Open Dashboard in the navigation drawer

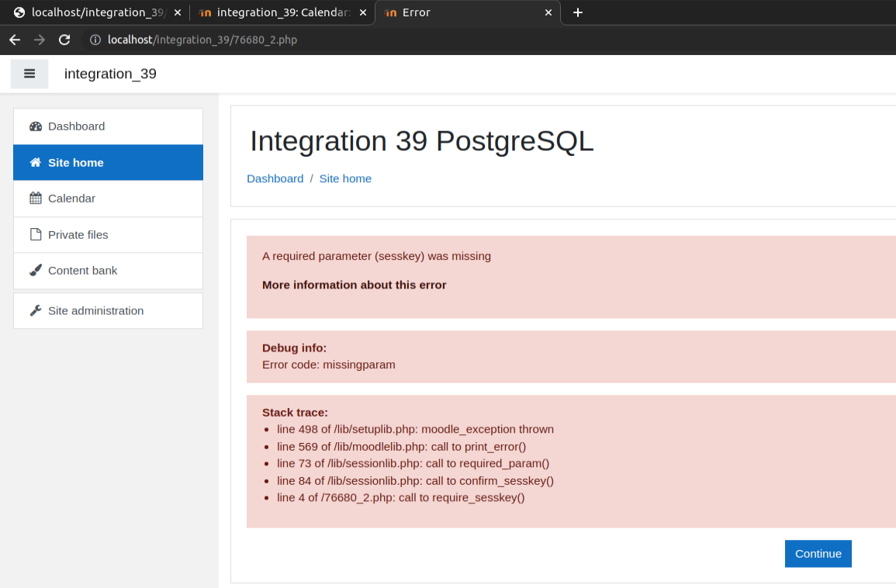pos(108,126)
